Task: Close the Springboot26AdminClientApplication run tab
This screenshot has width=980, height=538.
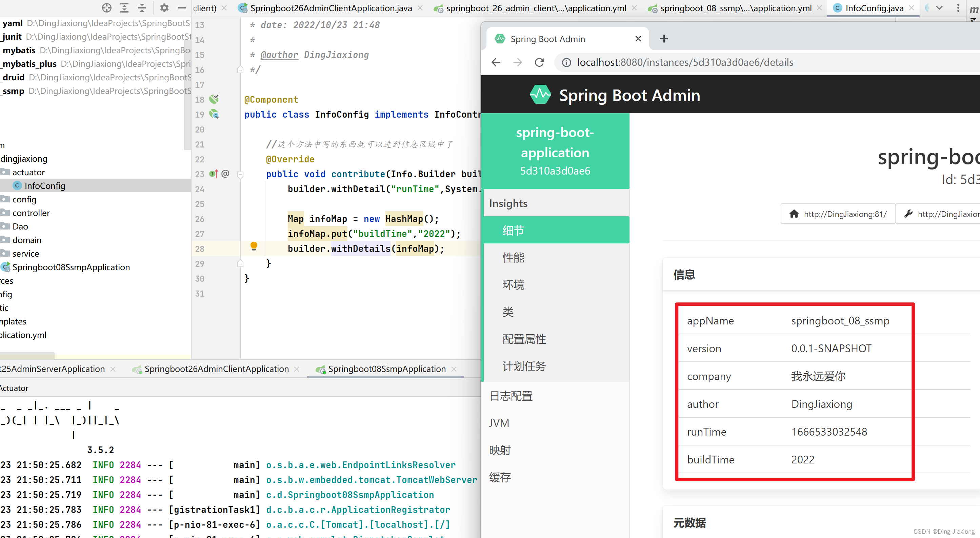Action: (297, 369)
